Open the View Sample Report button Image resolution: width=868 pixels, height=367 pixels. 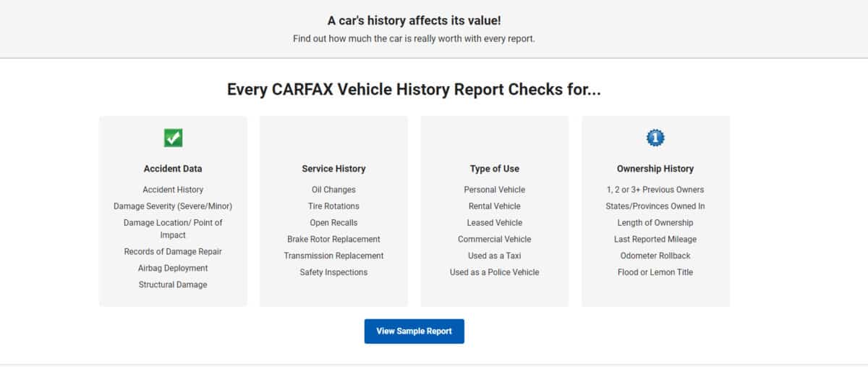pyautogui.click(x=414, y=331)
